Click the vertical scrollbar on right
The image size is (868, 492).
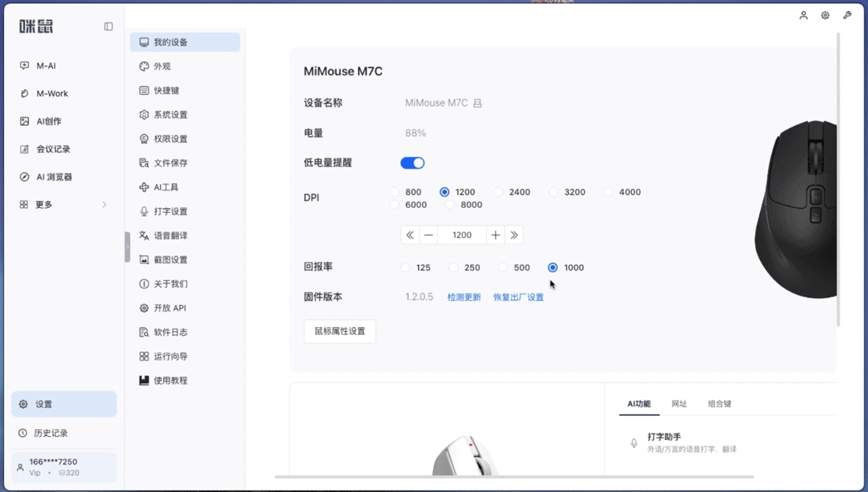coord(838,179)
